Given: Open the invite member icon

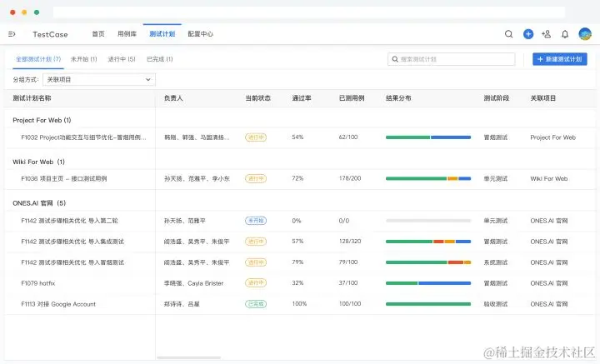Looking at the screenshot, I should pyautogui.click(x=546, y=34).
